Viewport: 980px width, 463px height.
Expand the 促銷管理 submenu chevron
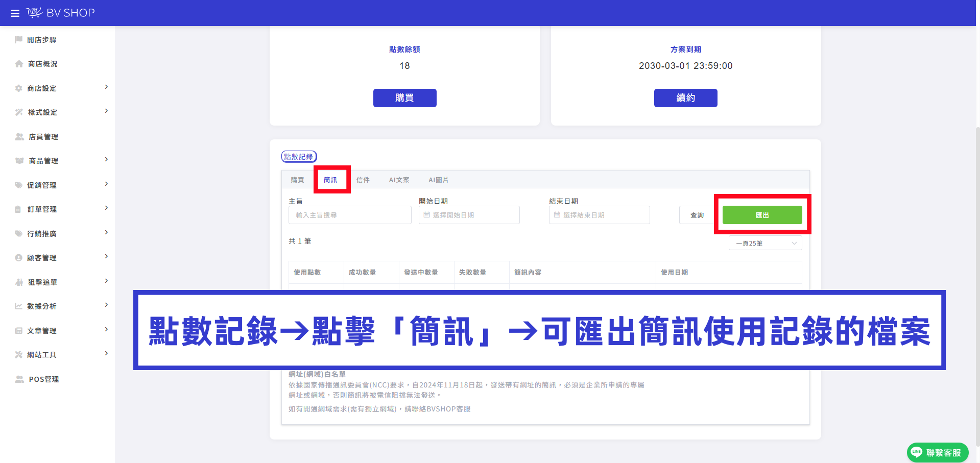point(106,184)
